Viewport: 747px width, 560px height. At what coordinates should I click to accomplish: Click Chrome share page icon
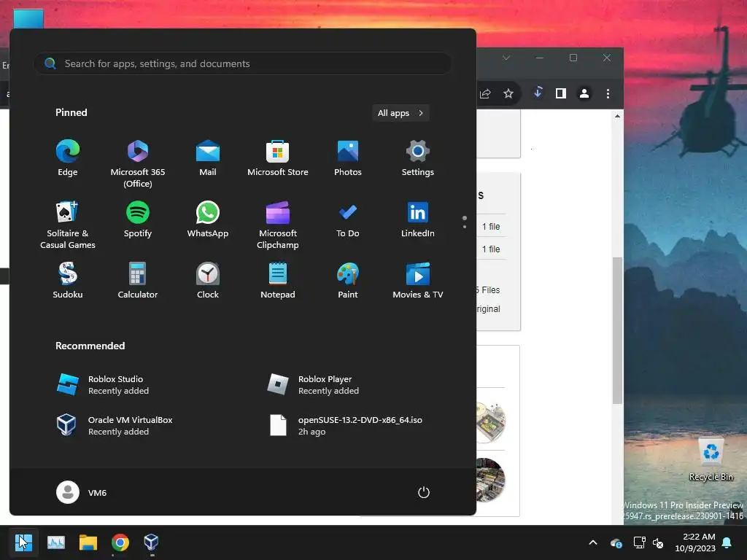point(485,93)
